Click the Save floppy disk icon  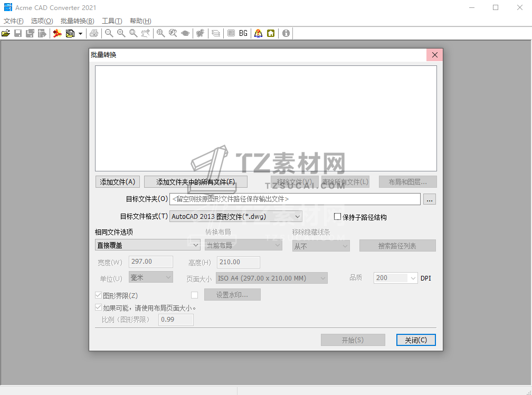pyautogui.click(x=18, y=33)
